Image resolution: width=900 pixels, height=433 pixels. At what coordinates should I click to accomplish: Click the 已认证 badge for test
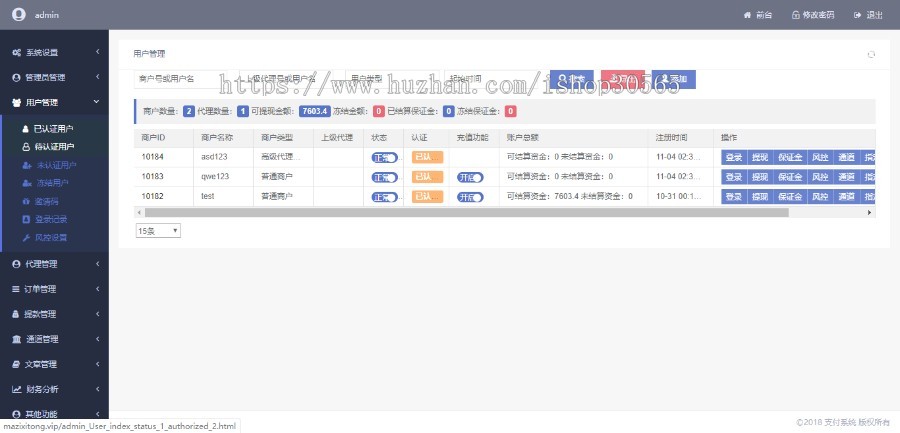428,197
